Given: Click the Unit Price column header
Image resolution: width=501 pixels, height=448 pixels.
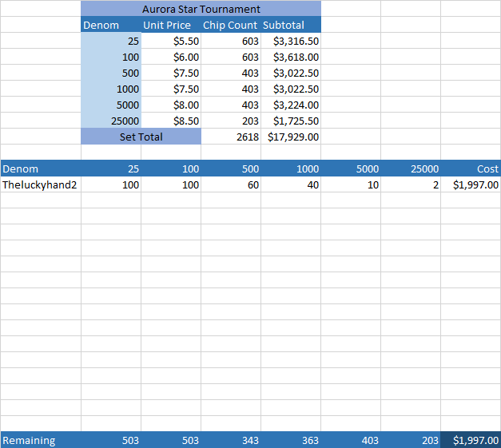Looking at the screenshot, I should (x=170, y=25).
